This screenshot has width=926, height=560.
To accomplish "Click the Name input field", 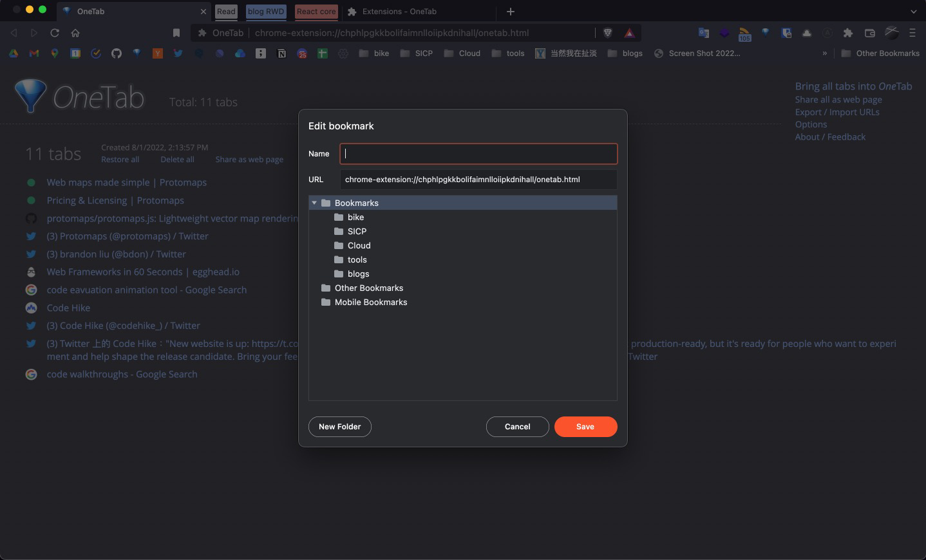I will click(x=478, y=154).
